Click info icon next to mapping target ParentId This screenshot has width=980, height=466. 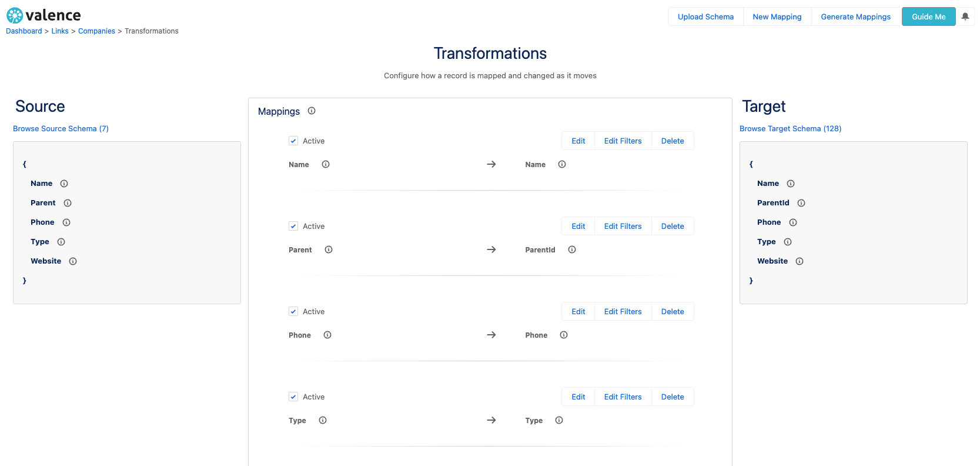pos(572,249)
